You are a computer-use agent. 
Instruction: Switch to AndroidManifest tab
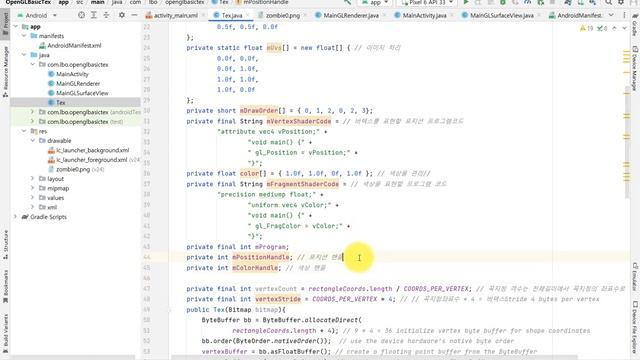tap(575, 16)
